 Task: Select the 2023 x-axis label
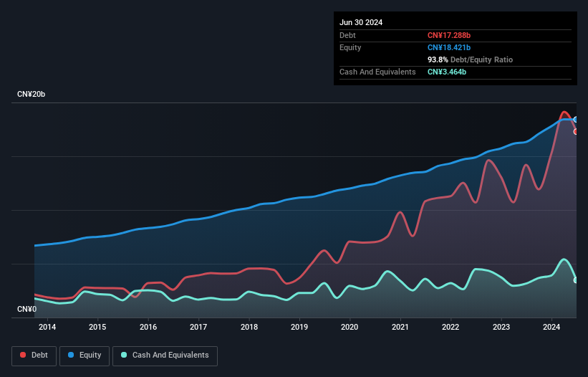point(501,327)
